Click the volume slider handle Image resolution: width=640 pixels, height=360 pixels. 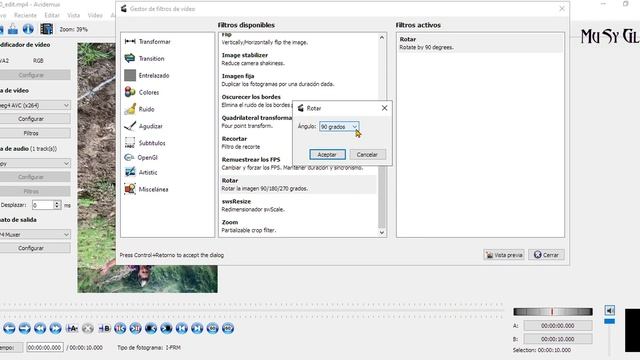(x=609, y=322)
